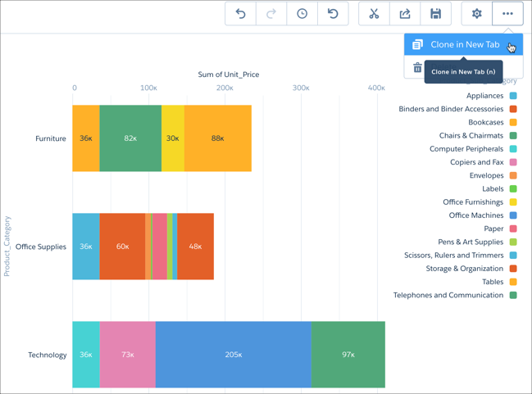Click Tables legend entry
Screen dimensions: 532x394
click(x=493, y=282)
